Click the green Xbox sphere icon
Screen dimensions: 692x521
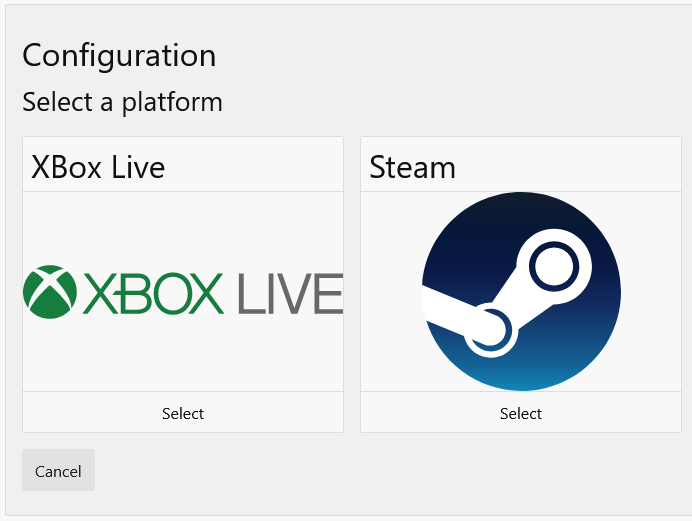click(50, 292)
